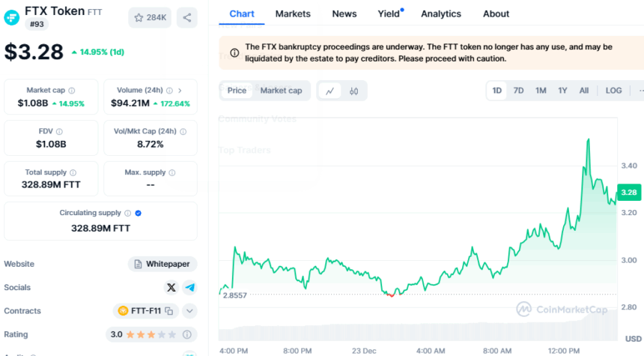Expand Volume (24h) details arrow
The image size is (644, 356).
[x=180, y=91]
